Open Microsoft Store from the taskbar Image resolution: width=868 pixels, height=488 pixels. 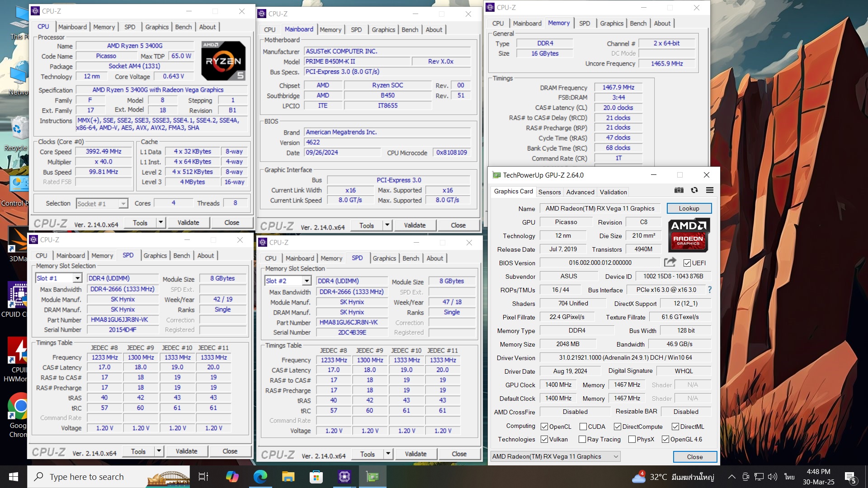[x=316, y=477]
